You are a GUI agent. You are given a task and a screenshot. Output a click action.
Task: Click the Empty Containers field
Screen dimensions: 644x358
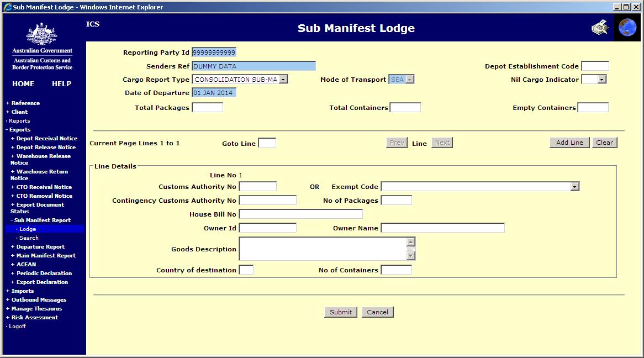[593, 108]
